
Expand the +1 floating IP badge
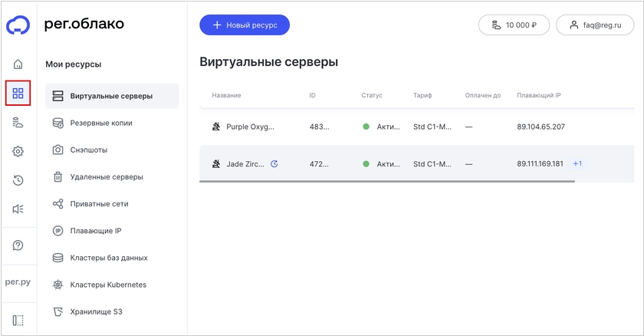[577, 163]
